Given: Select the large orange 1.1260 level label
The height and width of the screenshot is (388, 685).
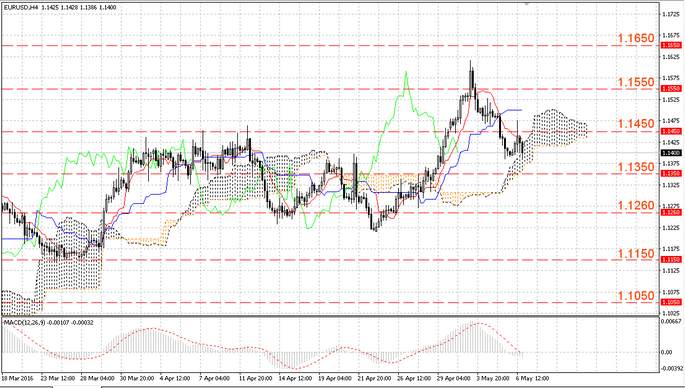Looking at the screenshot, I should pos(636,205).
